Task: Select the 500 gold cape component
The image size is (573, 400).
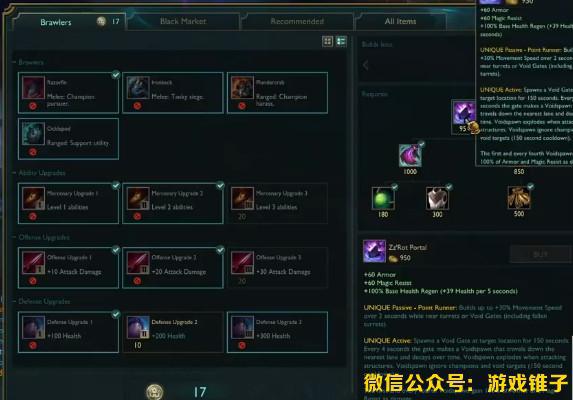Action: pos(519,198)
